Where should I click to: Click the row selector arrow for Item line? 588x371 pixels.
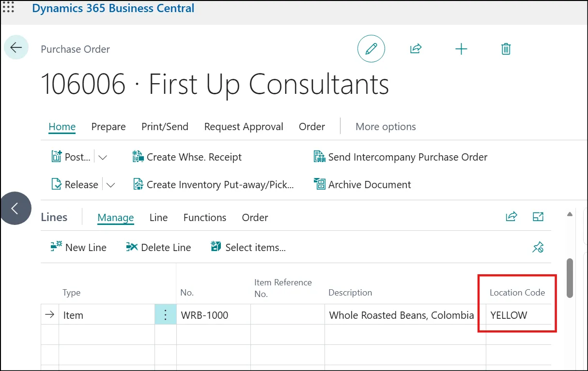(49, 315)
